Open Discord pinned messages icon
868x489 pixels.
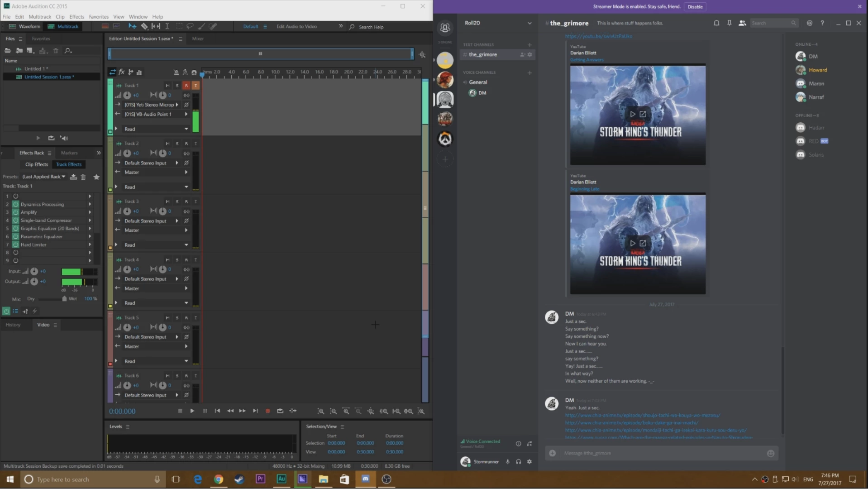[730, 23]
